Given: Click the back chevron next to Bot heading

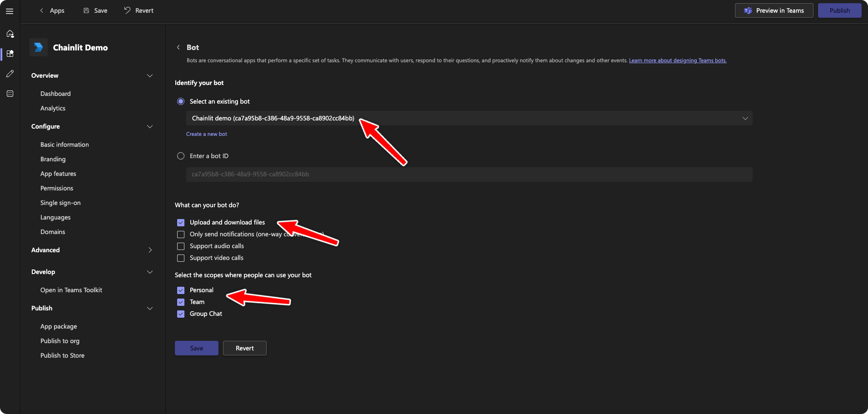Looking at the screenshot, I should click(179, 47).
